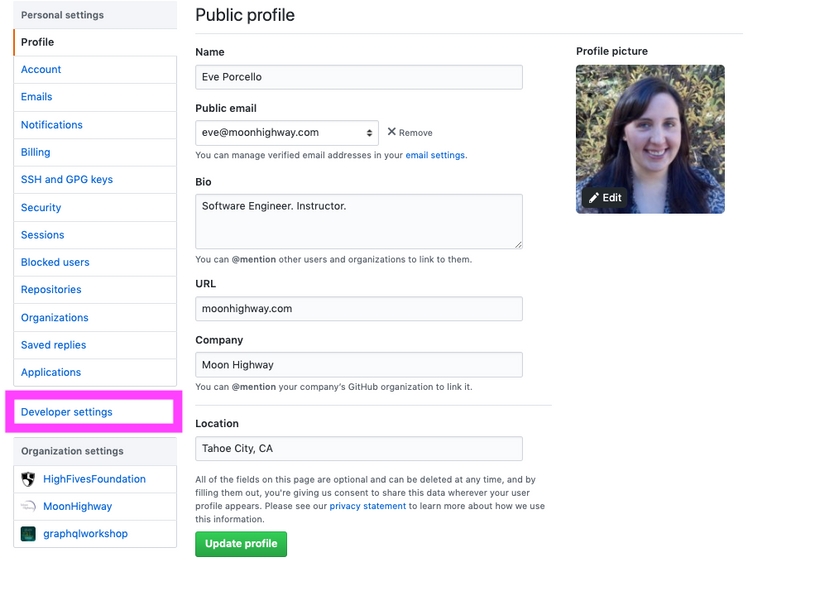
Task: Click the MoonHighway organization logo icon
Action: (28, 506)
